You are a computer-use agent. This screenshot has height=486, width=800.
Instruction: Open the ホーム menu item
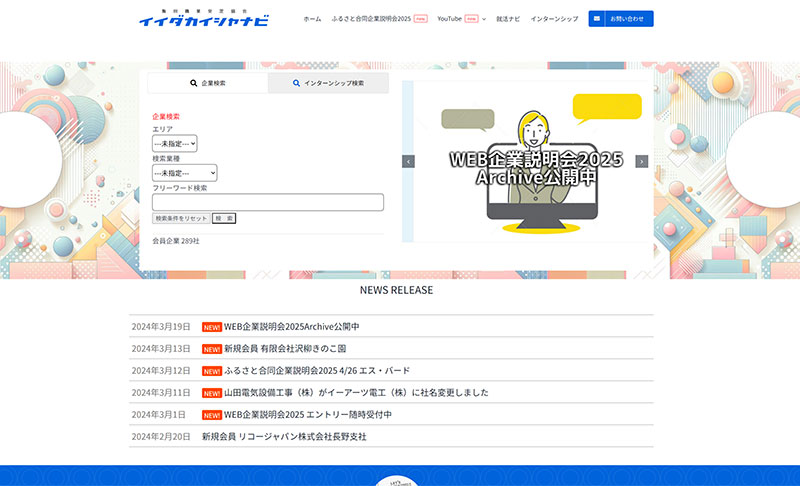312,19
